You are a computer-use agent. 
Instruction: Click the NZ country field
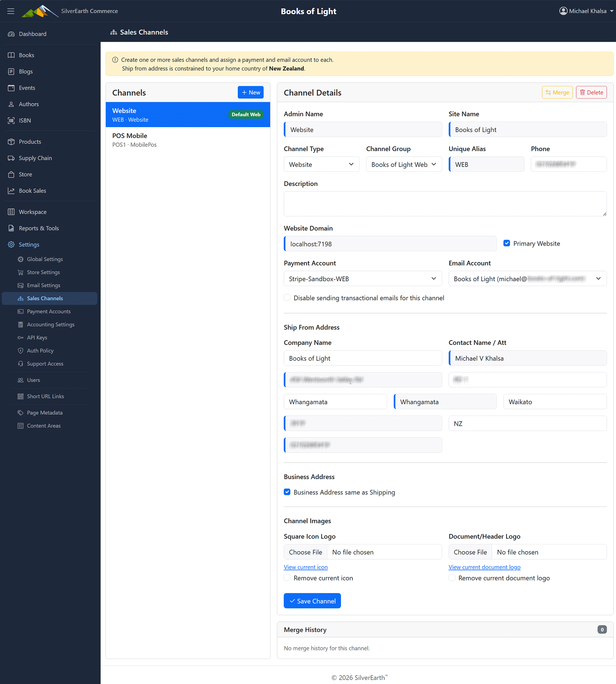coord(527,423)
